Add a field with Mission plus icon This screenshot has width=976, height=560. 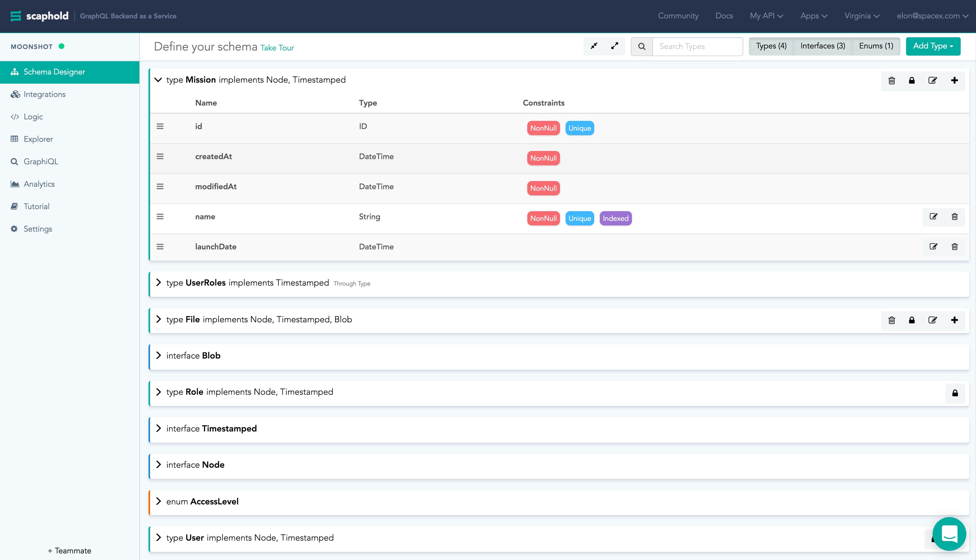(954, 80)
